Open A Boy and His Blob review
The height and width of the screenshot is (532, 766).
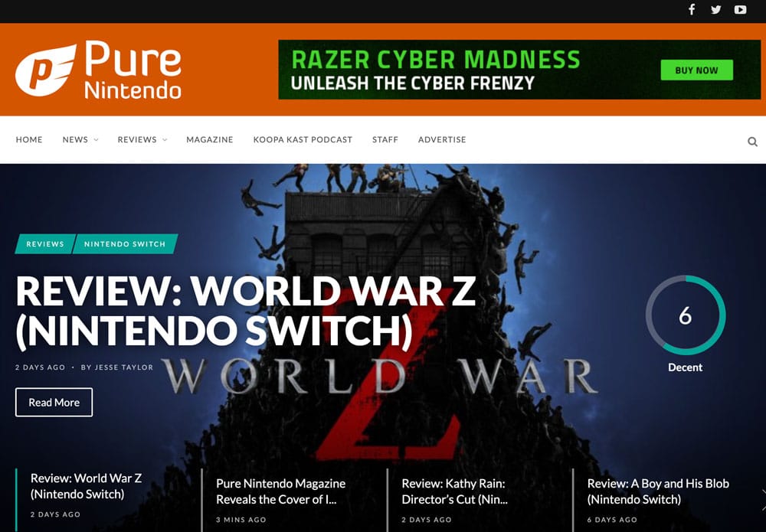click(658, 491)
